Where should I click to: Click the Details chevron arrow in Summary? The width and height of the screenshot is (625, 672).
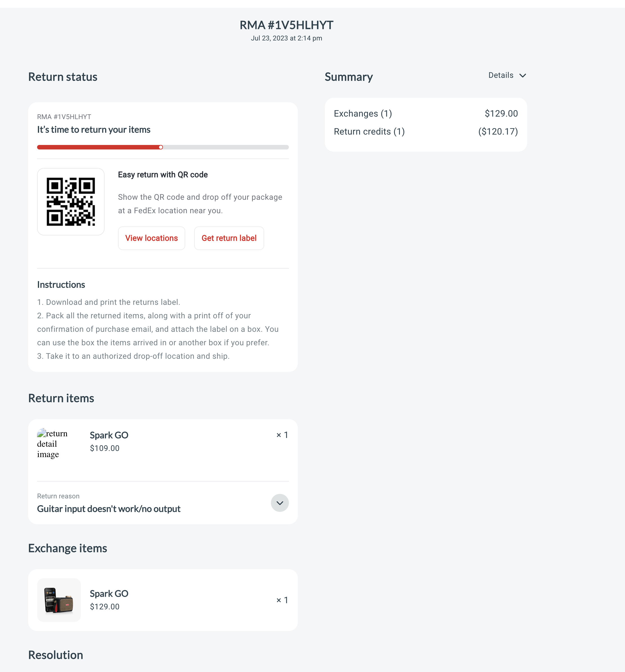pos(522,75)
